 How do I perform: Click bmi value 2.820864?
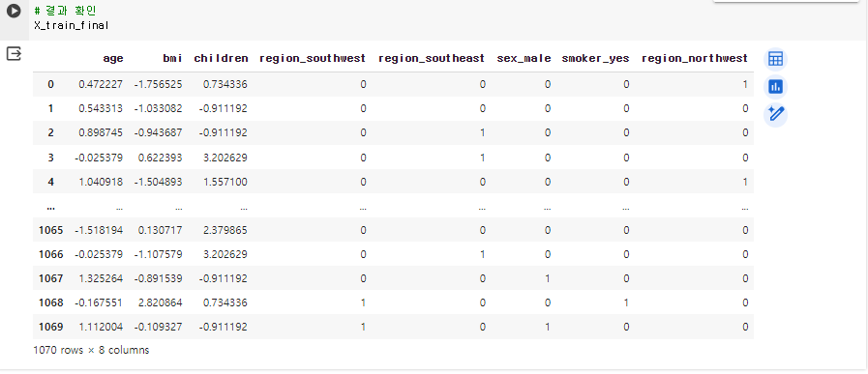160,302
